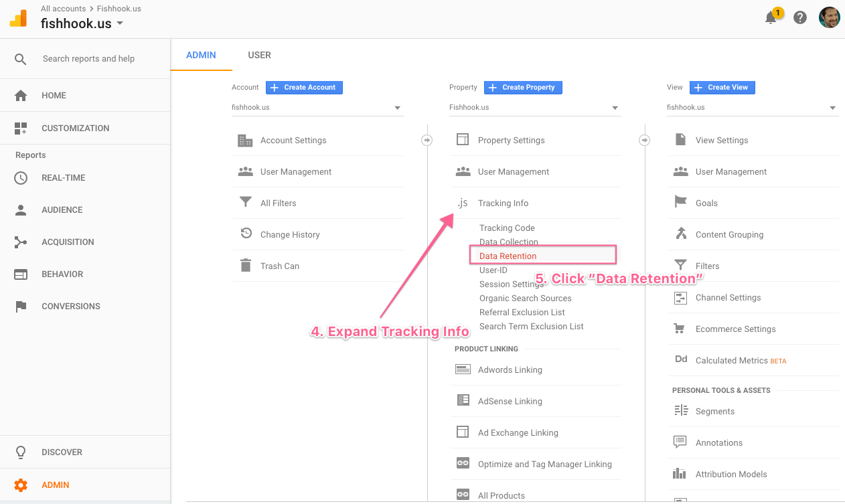
Task: Open the Property selector dropdown showing Fishhook.us
Action: pyautogui.click(x=535, y=107)
